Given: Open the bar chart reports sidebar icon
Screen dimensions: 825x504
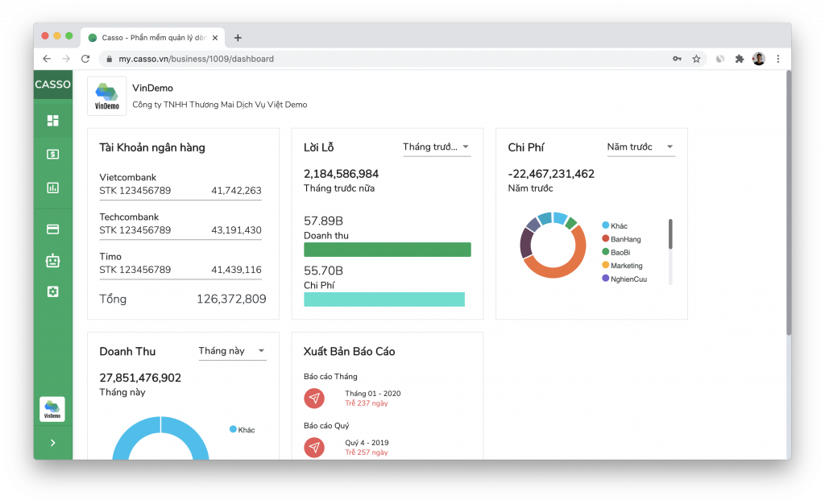Looking at the screenshot, I should [52, 188].
